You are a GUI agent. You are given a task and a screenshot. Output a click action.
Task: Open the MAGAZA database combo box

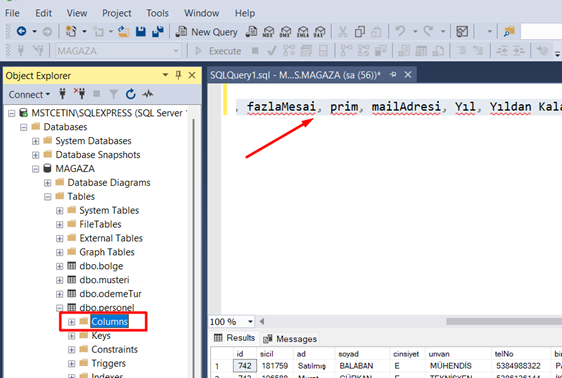click(119, 51)
